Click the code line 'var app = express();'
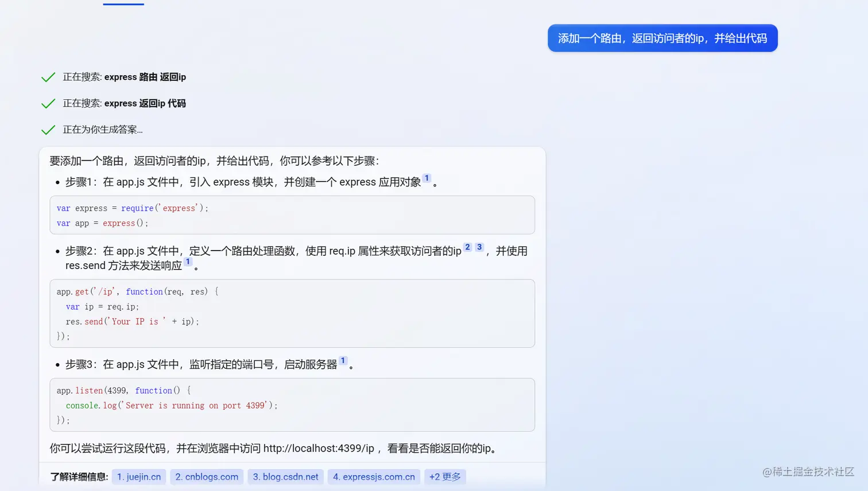This screenshot has width=868, height=491. 103,223
